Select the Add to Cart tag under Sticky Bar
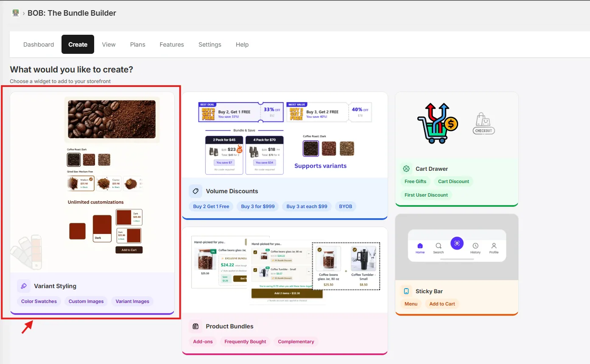The height and width of the screenshot is (364, 590). point(442,304)
